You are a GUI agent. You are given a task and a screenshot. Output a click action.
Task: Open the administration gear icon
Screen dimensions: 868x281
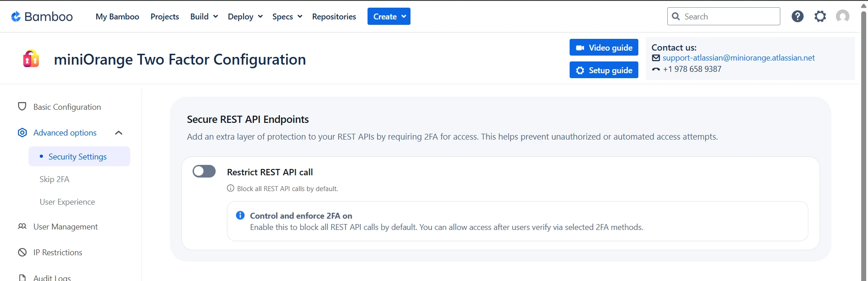[x=820, y=16]
